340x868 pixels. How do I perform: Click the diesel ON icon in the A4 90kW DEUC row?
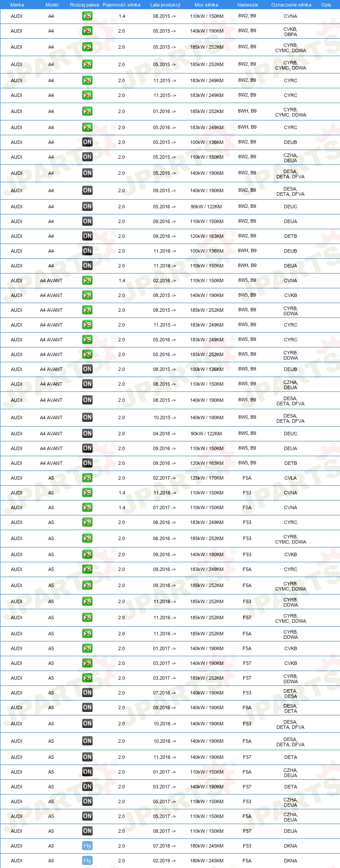87,207
